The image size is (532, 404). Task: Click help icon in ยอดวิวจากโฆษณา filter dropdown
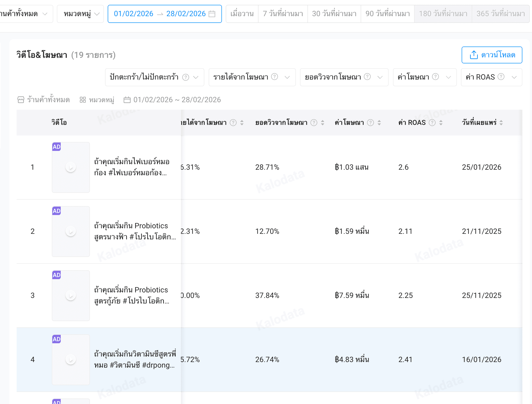click(367, 77)
